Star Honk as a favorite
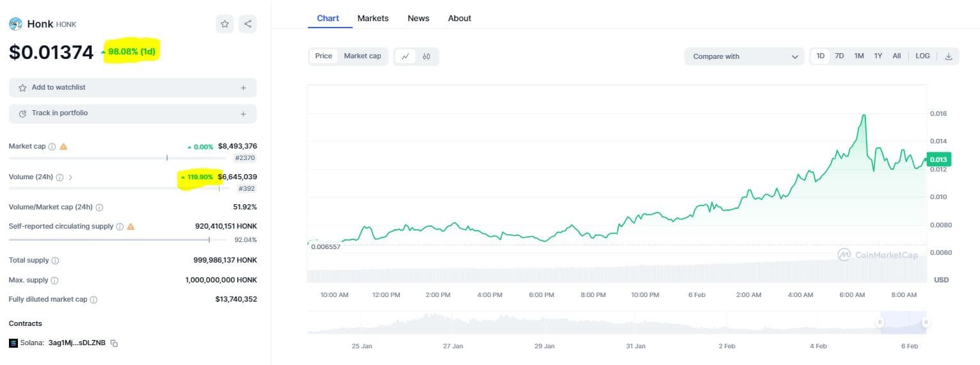 225,24
